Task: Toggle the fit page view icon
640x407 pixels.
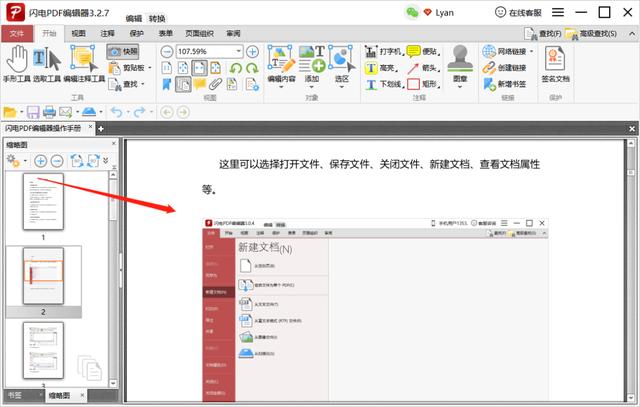Action: coord(183,68)
